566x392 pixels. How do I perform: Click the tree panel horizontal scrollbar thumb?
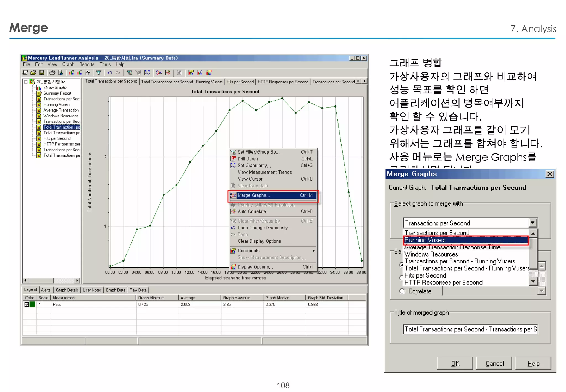pyautogui.click(x=41, y=280)
